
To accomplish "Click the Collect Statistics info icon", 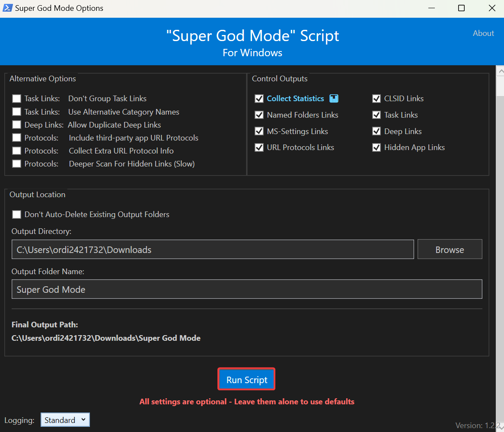I will tap(334, 99).
